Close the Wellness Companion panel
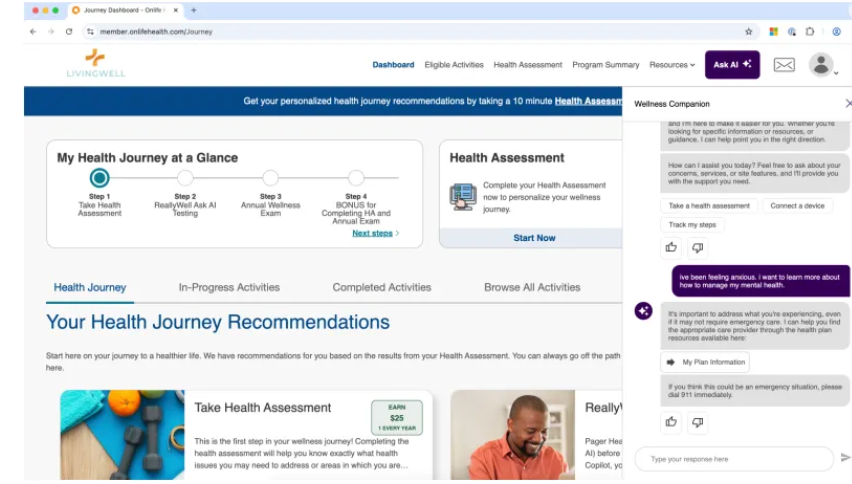This screenshot has height=484, width=852. 848,103
